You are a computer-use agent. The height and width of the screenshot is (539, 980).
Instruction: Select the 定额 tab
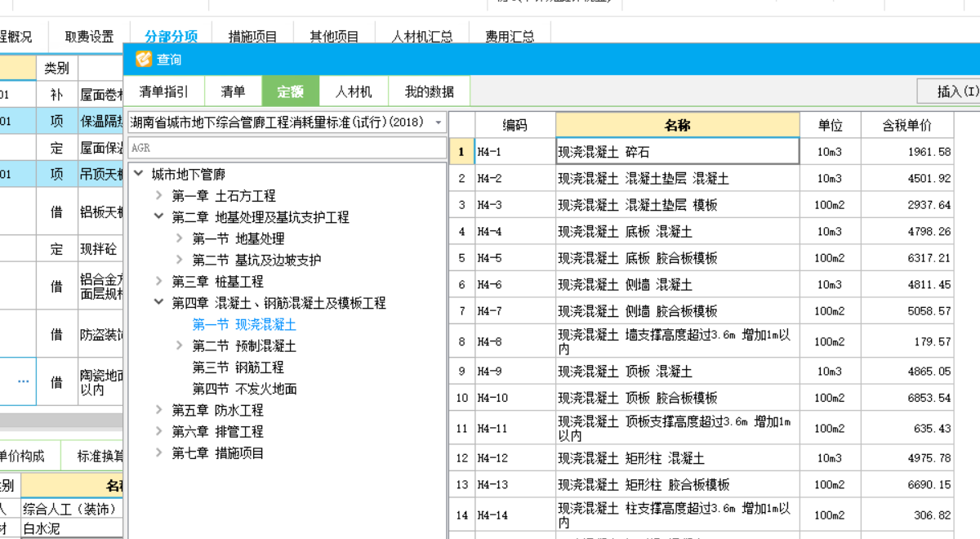point(290,91)
